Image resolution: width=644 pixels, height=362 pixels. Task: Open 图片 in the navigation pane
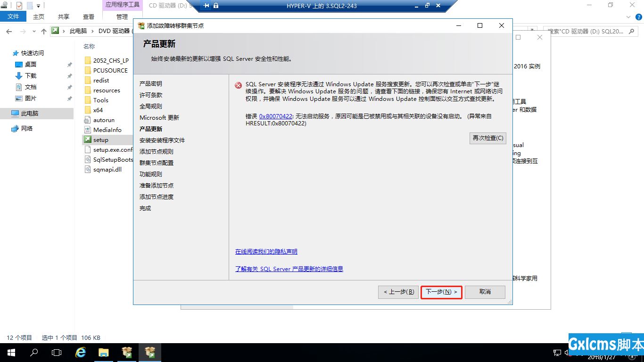pyautogui.click(x=31, y=99)
